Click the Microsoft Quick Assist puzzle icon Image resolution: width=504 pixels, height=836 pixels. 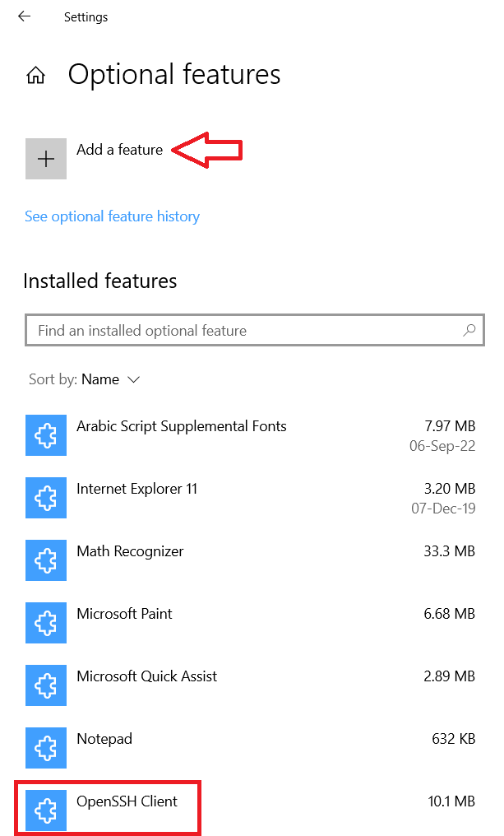click(46, 685)
